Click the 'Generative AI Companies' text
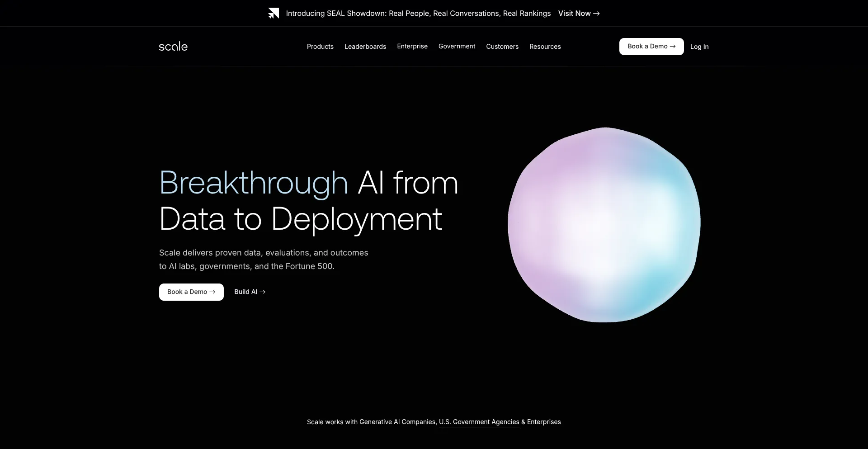 397,422
